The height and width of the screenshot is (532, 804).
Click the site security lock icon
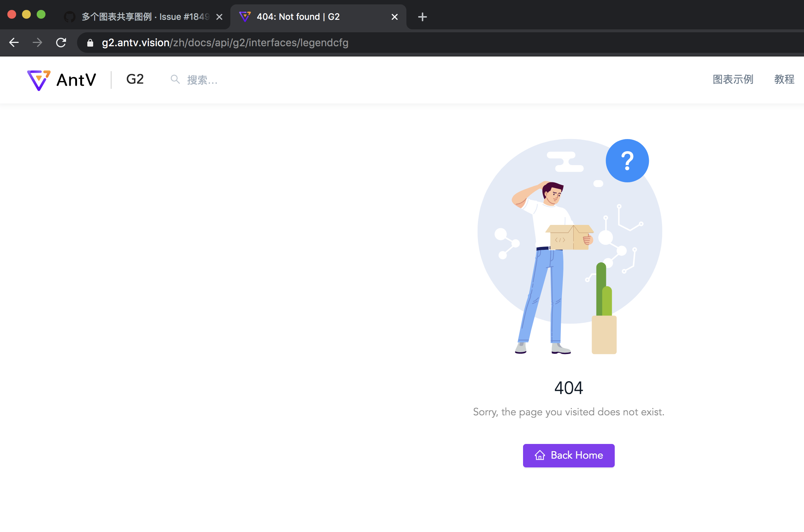(90, 43)
